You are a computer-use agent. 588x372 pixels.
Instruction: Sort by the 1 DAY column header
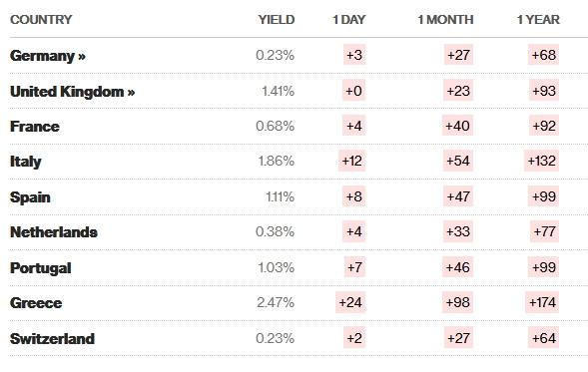click(349, 20)
